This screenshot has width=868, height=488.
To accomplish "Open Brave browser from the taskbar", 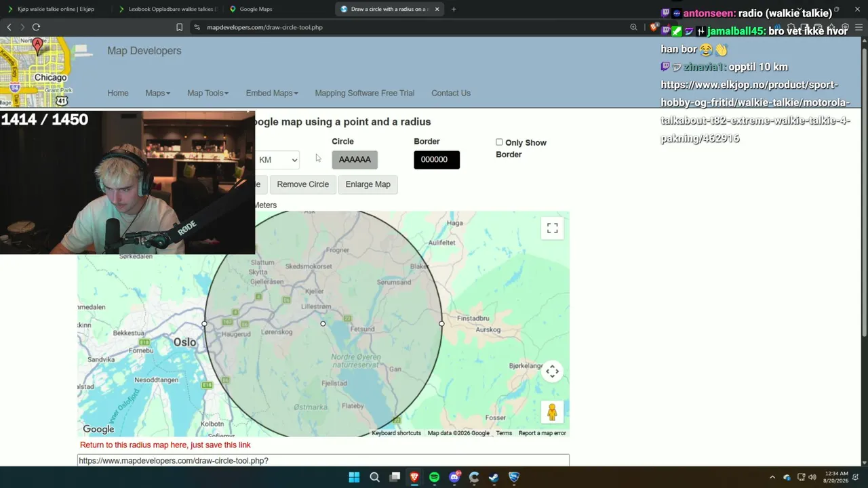I will (414, 477).
